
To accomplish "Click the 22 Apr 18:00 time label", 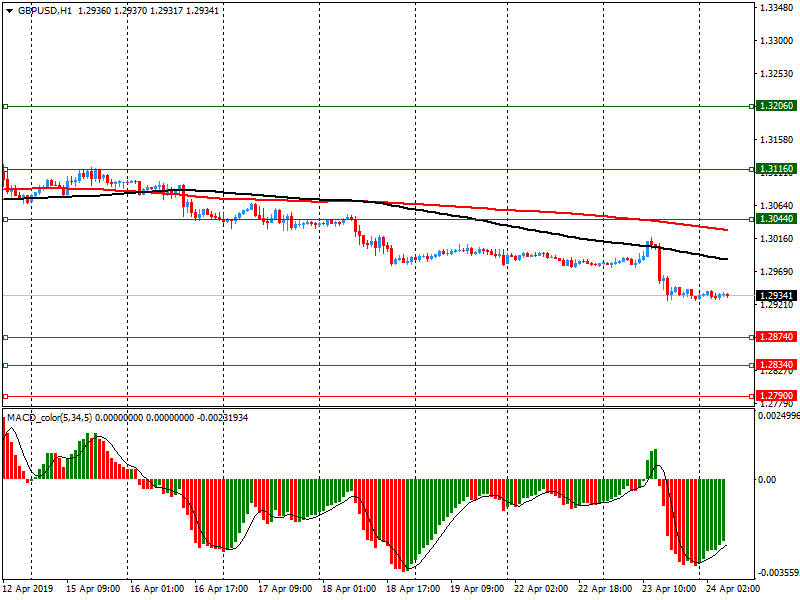I will point(605,589).
